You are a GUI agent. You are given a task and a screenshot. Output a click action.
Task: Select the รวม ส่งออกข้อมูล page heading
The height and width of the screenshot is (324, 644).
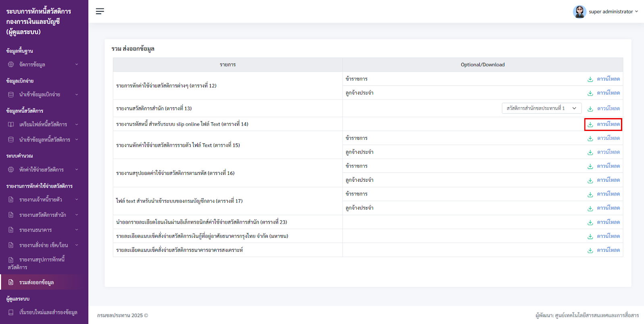click(133, 49)
